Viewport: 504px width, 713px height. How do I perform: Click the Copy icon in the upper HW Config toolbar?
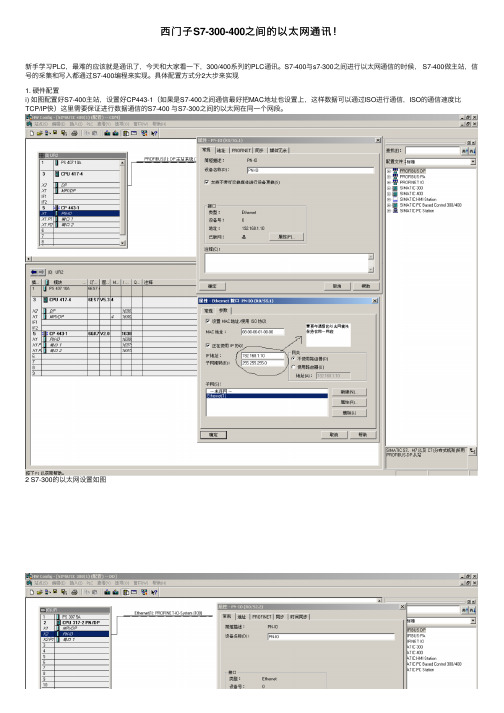pos(87,133)
